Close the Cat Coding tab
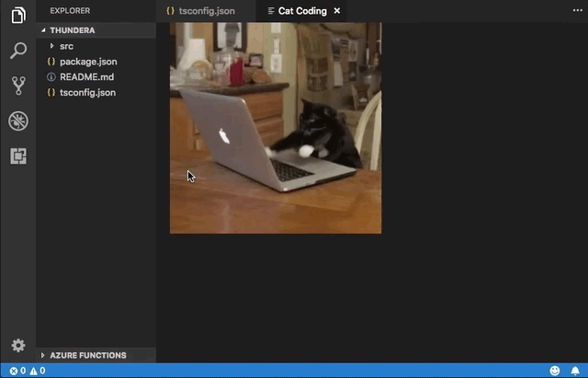Image resolution: width=588 pixels, height=378 pixels. pos(336,11)
